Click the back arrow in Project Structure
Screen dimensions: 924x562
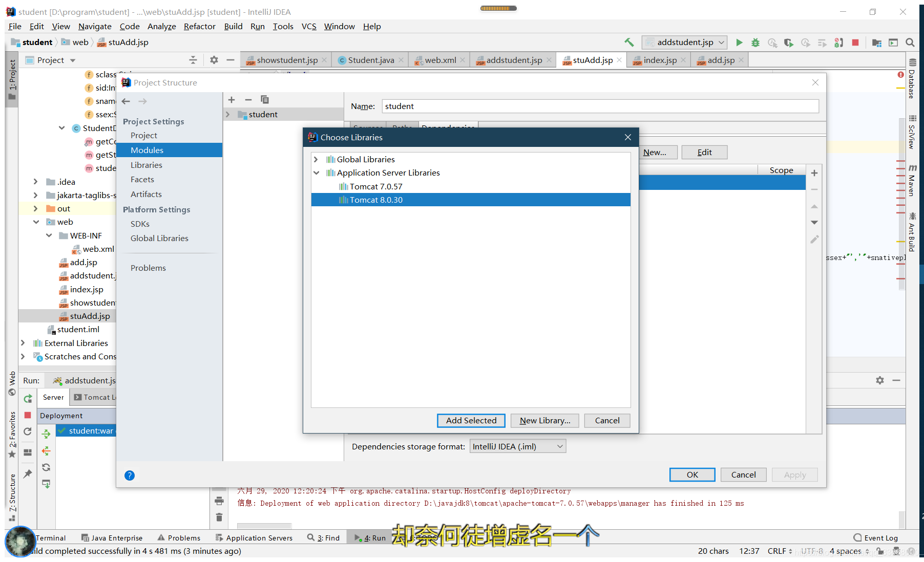point(126,101)
